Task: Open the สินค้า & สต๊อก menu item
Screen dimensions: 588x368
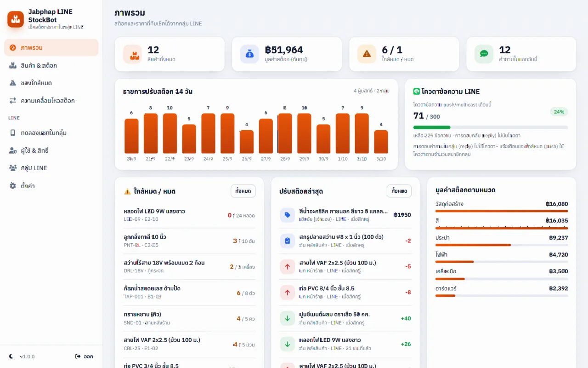Action: [x=51, y=65]
